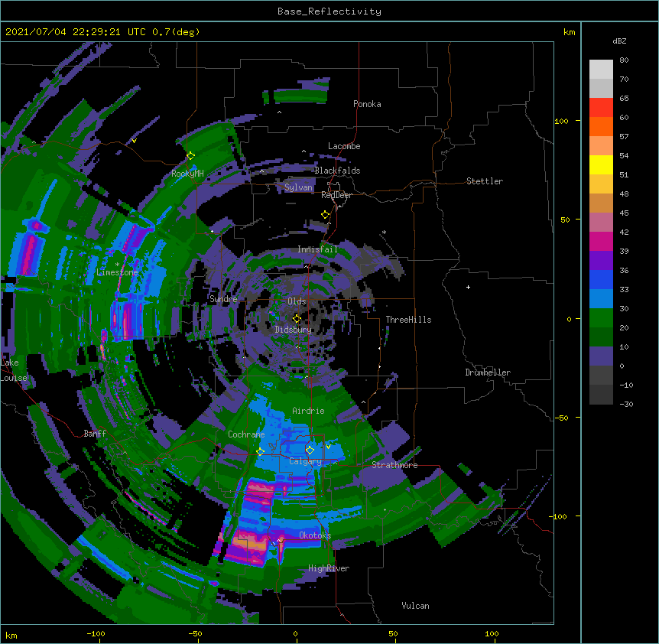Click the RedDeer city label
The height and width of the screenshot is (644, 659).
pyautogui.click(x=336, y=195)
